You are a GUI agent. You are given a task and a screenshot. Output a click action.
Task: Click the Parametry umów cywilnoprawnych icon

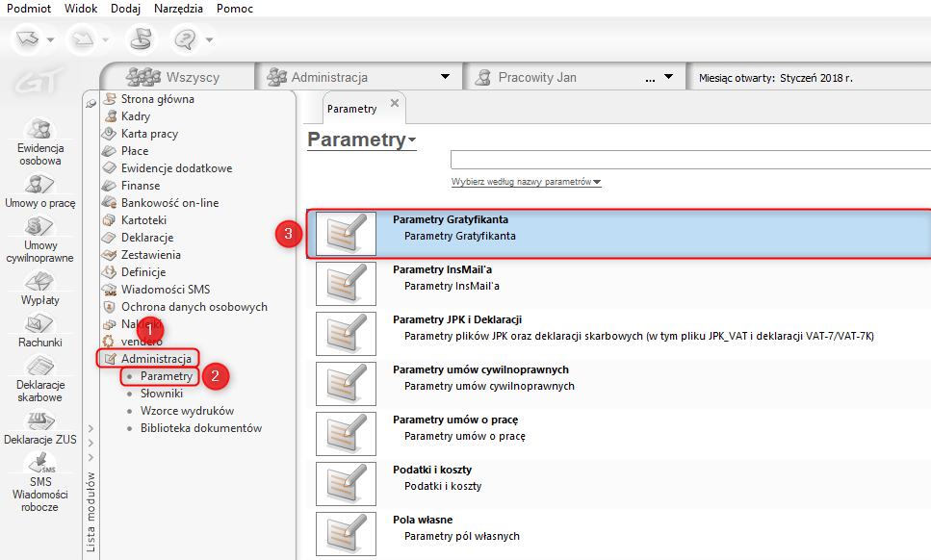346,384
